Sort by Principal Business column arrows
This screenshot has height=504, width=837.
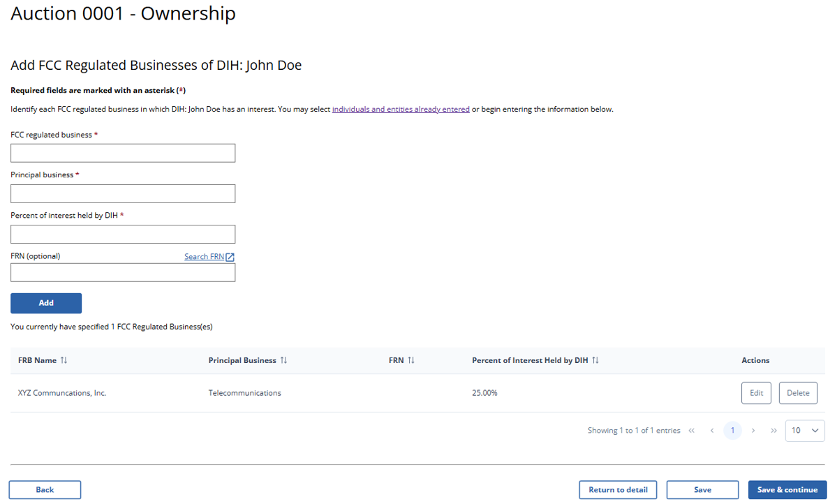(283, 360)
